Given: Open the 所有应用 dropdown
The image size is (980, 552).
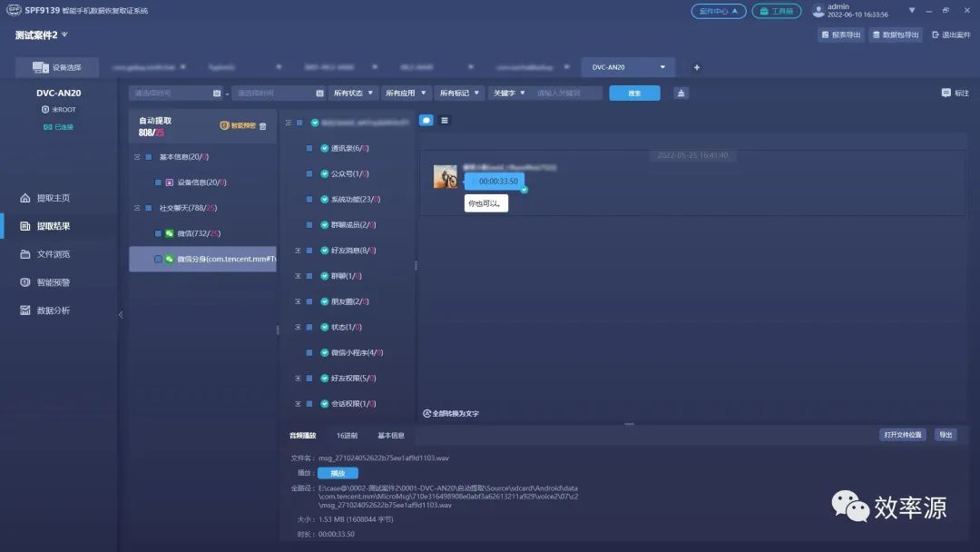Looking at the screenshot, I should [406, 94].
